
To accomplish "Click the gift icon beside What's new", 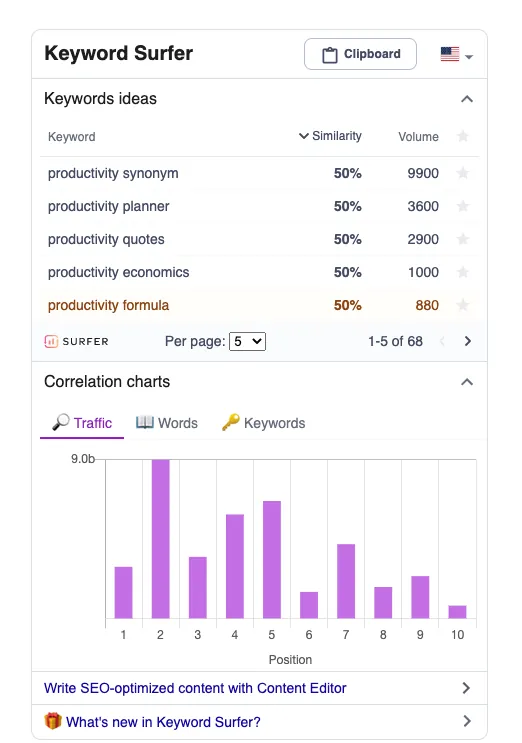I will [53, 721].
